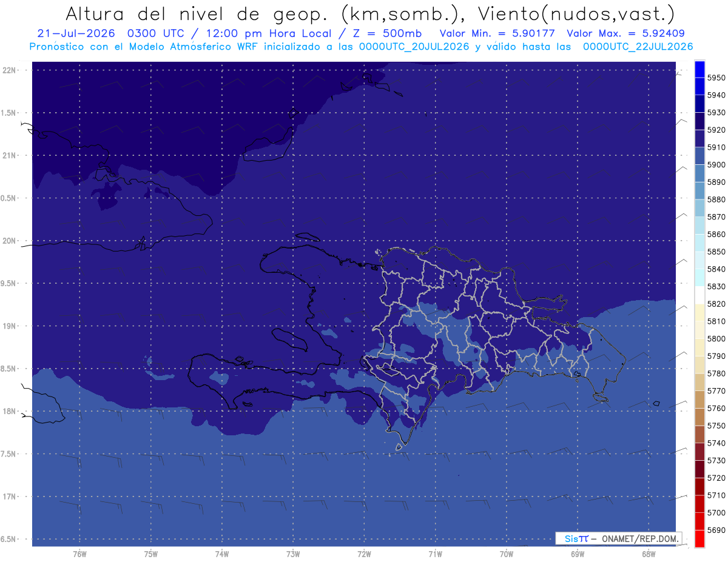The height and width of the screenshot is (562, 728).
Task: Click the 5810 legend value
Action: (x=716, y=321)
